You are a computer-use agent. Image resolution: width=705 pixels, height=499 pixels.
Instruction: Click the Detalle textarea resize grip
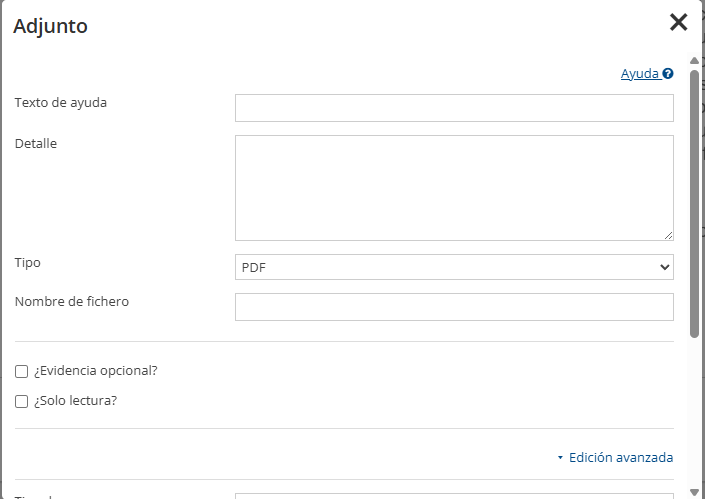[668, 235]
